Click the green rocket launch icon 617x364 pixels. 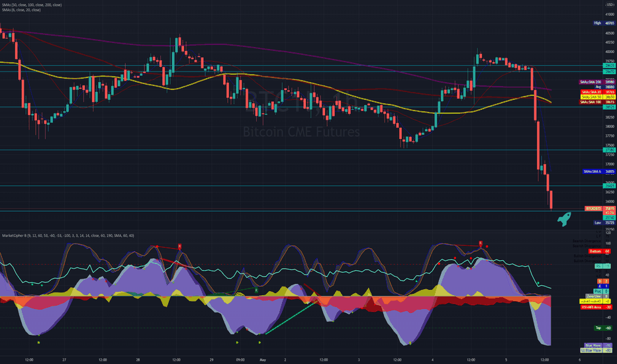tap(564, 219)
